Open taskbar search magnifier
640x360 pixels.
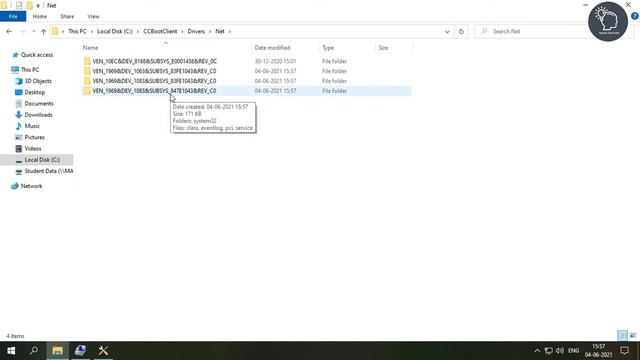(x=34, y=351)
